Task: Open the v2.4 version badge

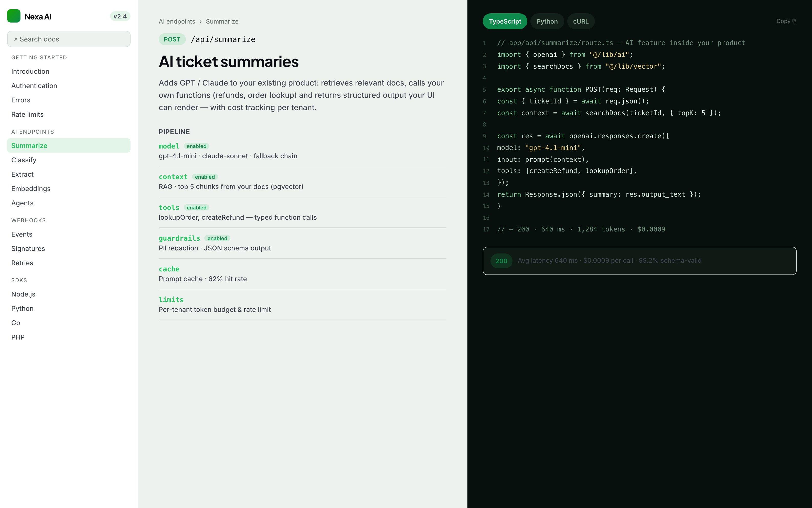Action: (x=120, y=16)
